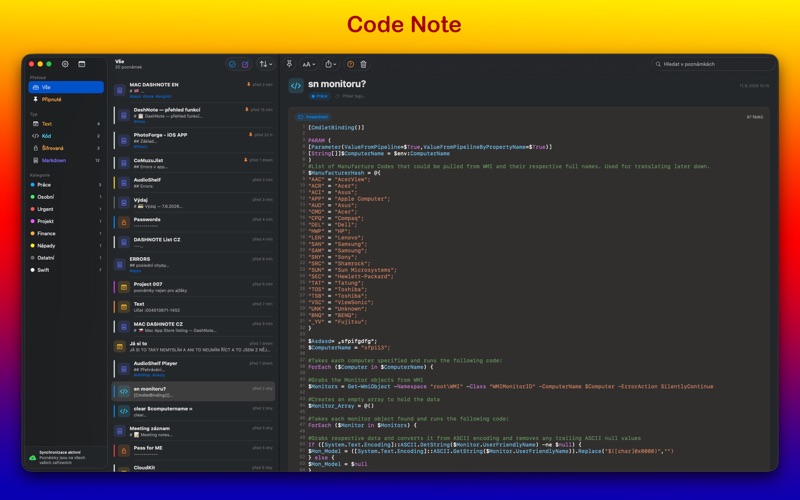Viewport: 800px width, 500px height.
Task: Click the lock icon of 'Passwords' note
Action: tap(123, 223)
